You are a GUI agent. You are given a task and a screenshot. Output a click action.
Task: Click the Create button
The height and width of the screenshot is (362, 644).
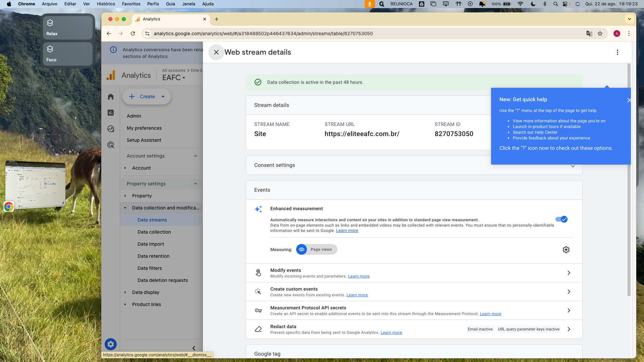pyautogui.click(x=147, y=97)
